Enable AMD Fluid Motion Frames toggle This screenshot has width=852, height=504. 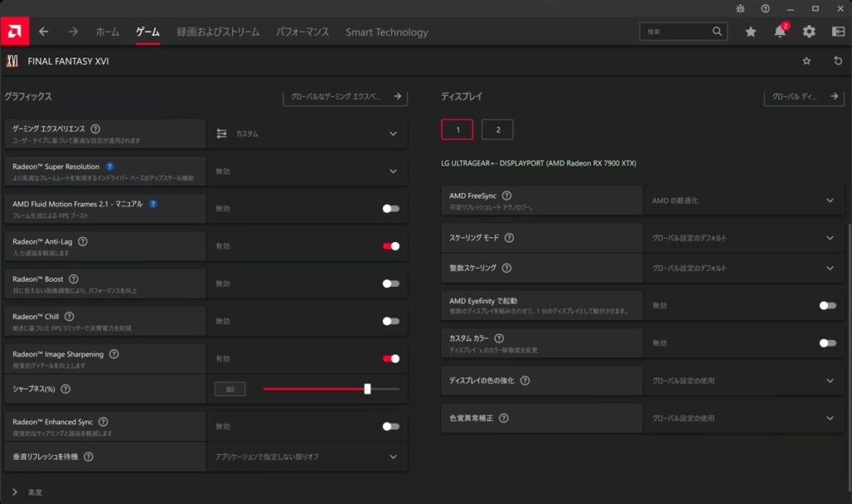(391, 209)
